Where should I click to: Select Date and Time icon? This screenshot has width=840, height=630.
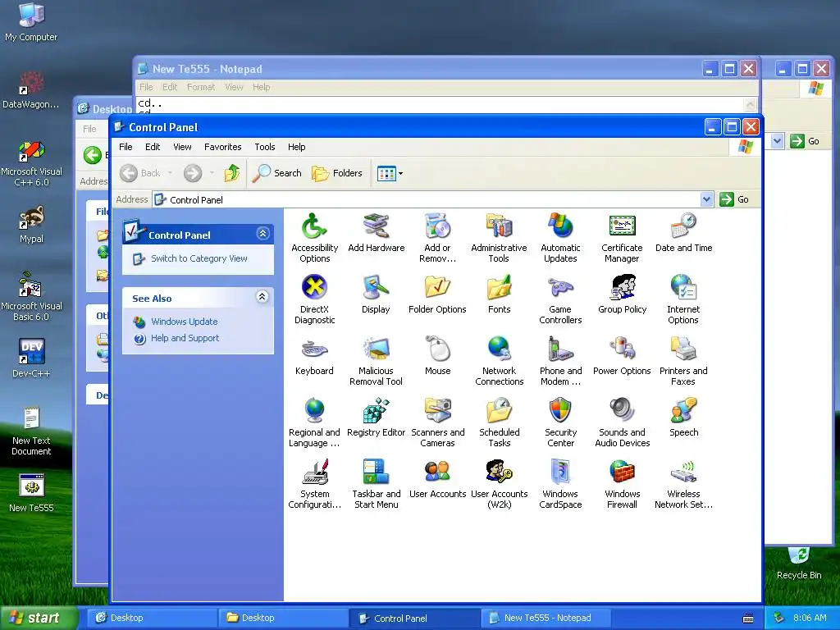683,232
